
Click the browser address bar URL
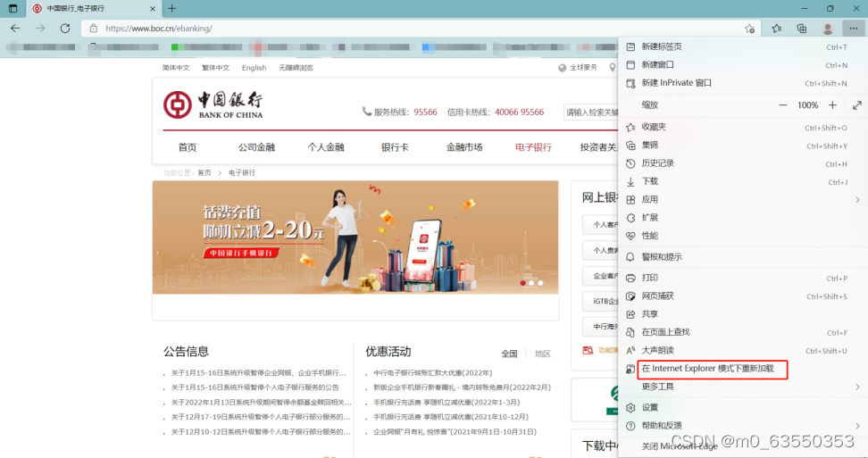(158, 29)
